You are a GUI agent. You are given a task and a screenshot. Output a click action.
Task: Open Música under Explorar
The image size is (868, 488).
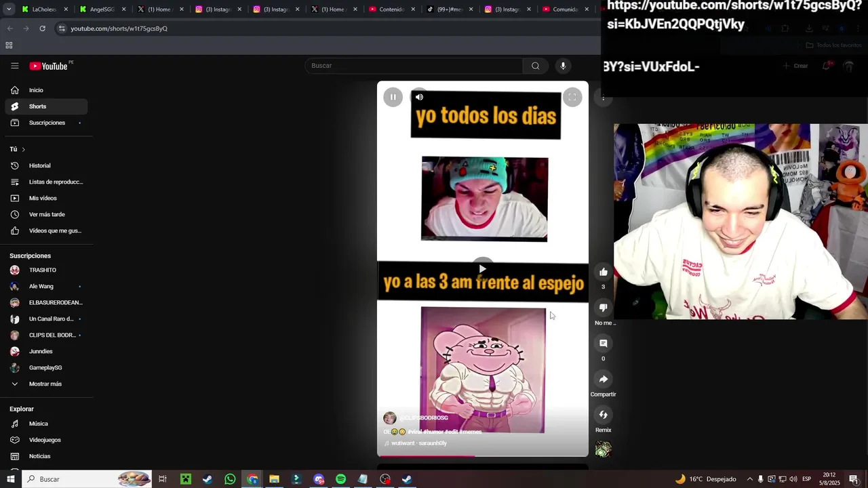46,424
